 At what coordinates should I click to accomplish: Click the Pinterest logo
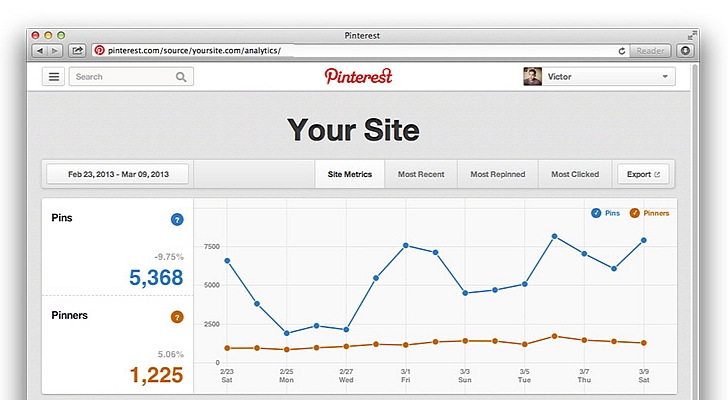358,76
